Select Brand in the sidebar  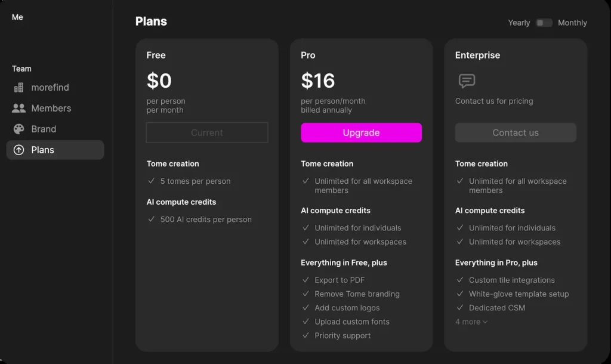(x=43, y=129)
